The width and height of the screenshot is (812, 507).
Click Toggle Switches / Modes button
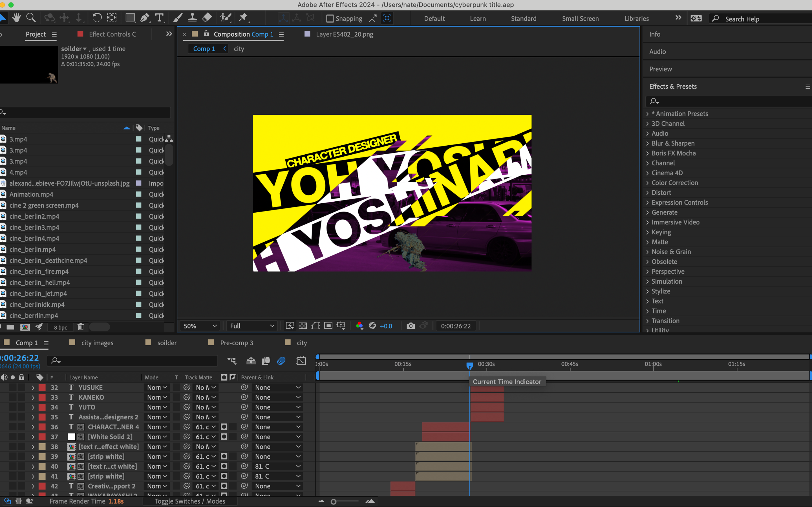(x=190, y=501)
